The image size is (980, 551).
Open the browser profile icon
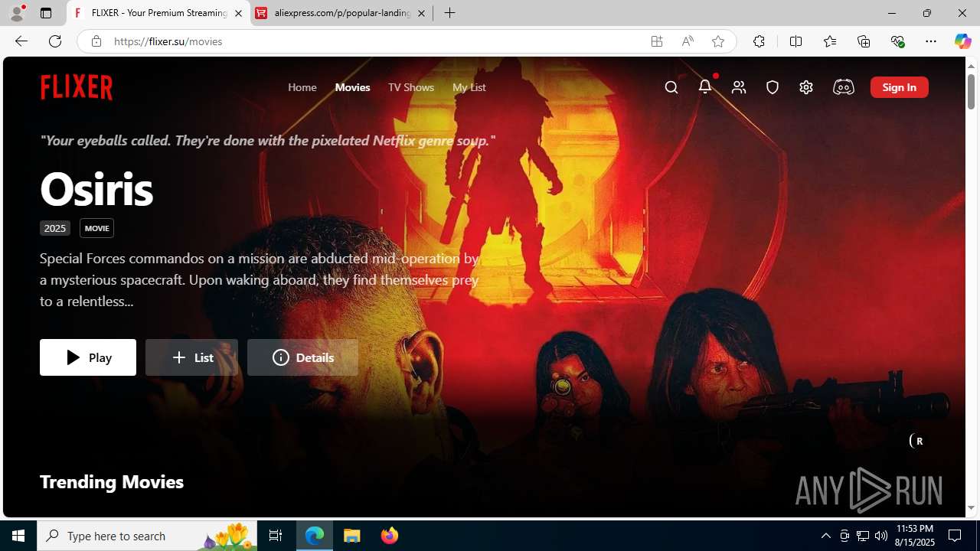click(x=17, y=13)
